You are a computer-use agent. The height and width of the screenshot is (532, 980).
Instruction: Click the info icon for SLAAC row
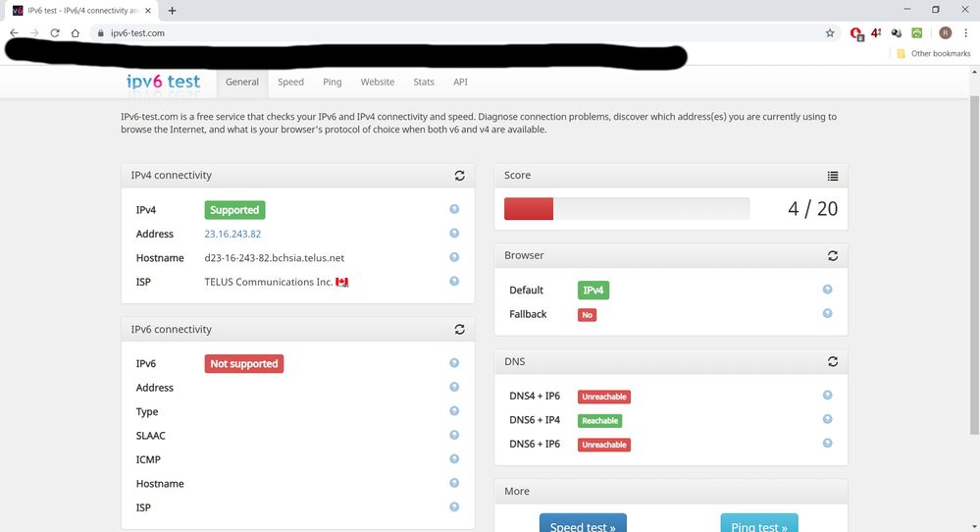pyautogui.click(x=454, y=435)
